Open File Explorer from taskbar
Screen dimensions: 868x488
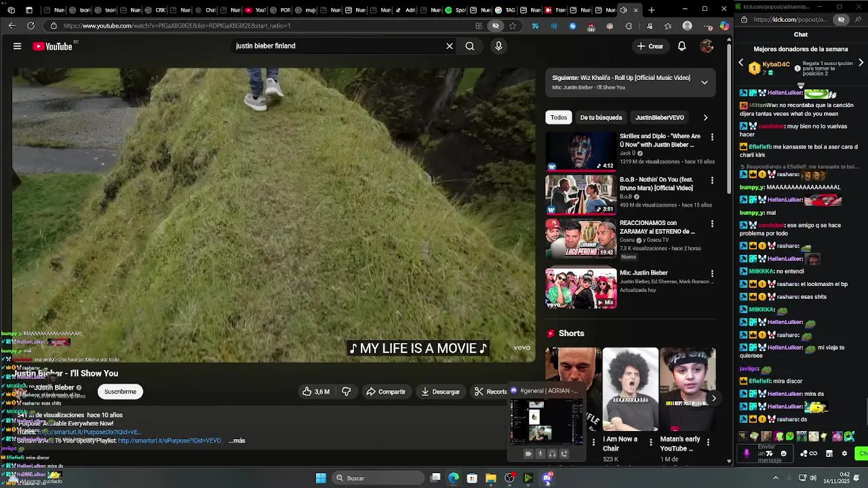[491, 478]
